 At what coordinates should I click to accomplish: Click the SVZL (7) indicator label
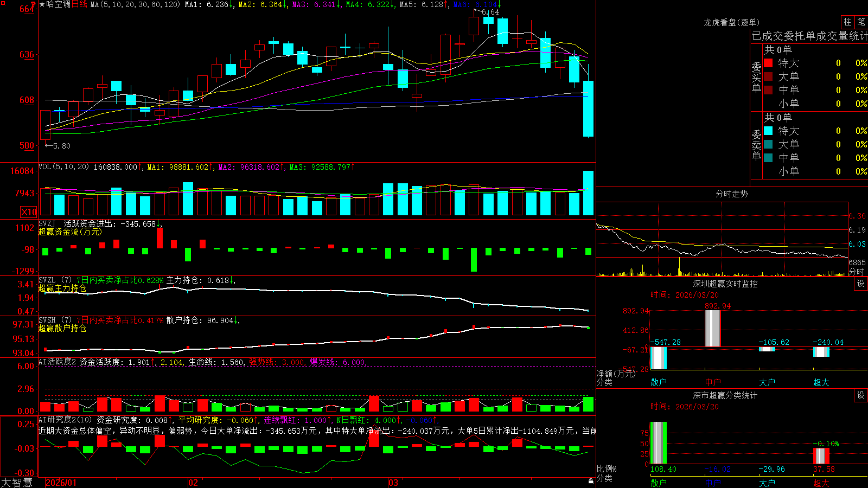point(56,280)
